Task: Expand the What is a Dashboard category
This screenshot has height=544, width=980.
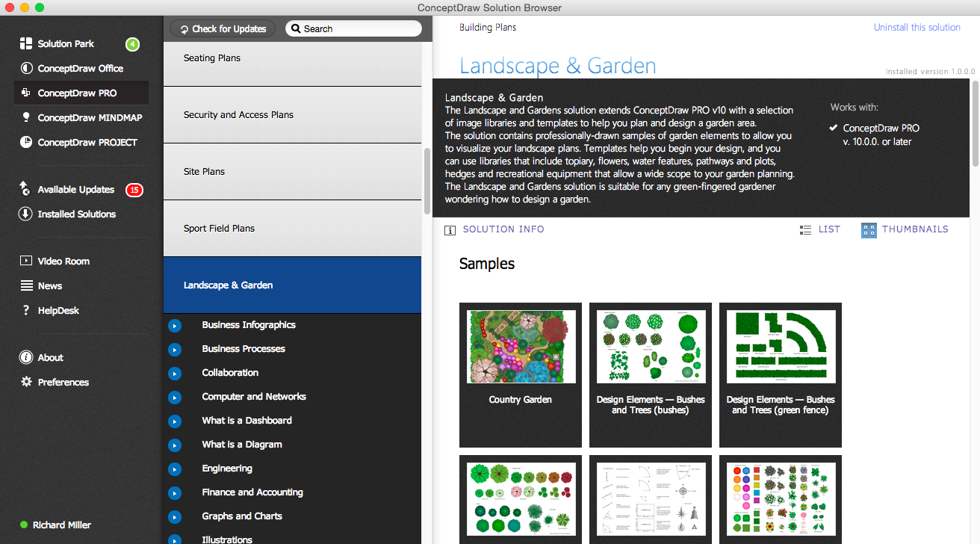Action: [x=175, y=421]
